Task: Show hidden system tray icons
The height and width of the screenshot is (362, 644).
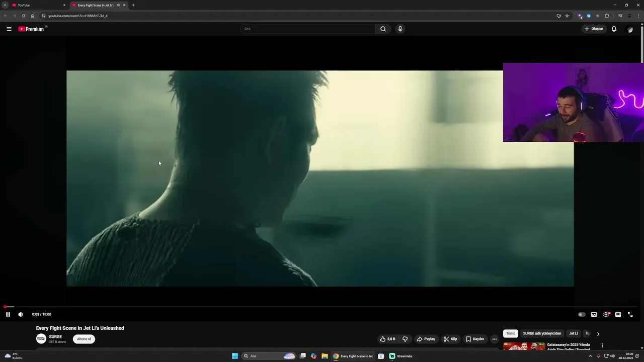Action: 590,356
